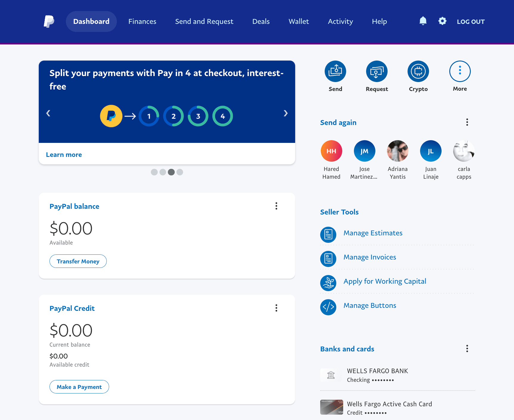Viewport: 514px width, 420px height.
Task: Select the fourth carousel dot
Action: click(180, 172)
